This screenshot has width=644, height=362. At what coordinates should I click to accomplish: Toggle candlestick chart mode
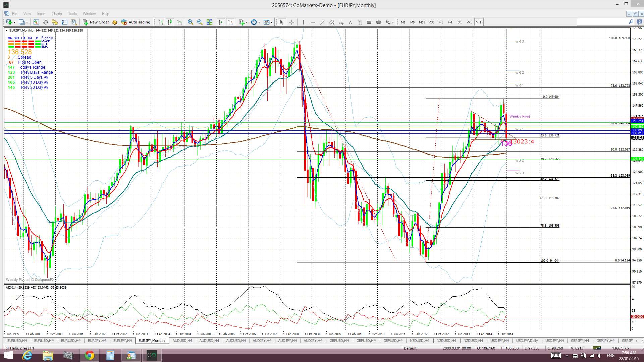pyautogui.click(x=170, y=22)
